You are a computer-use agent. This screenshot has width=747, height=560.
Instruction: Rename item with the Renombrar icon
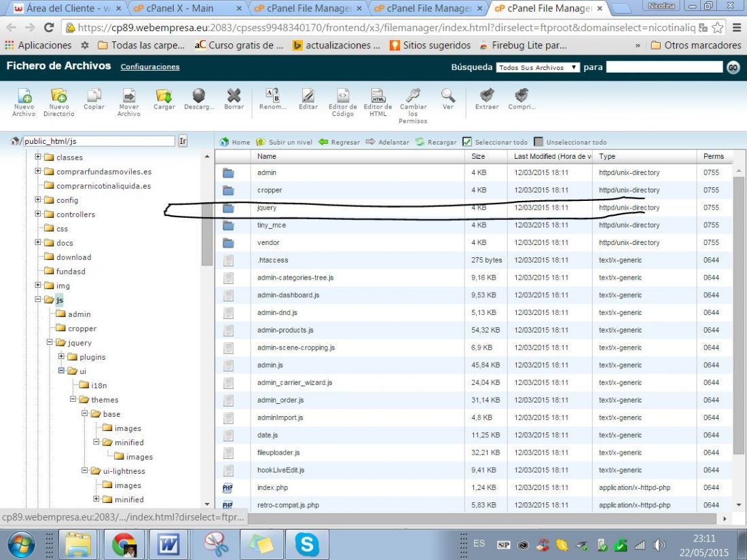(272, 99)
